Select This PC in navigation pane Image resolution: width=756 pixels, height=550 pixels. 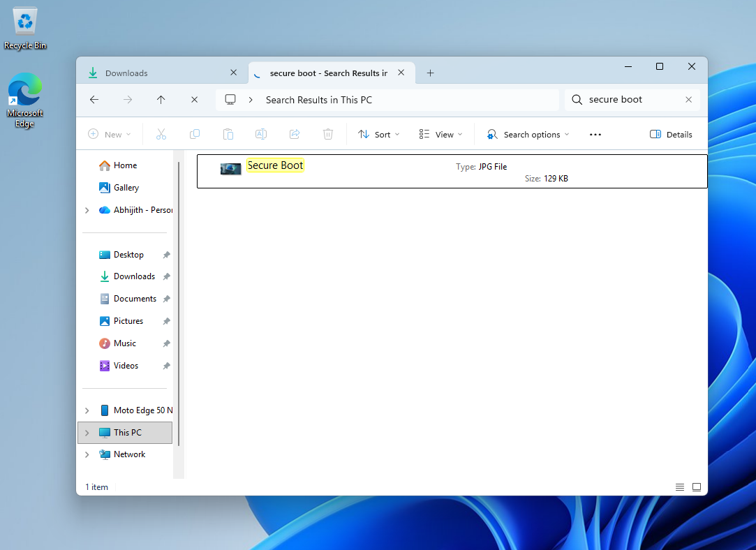coord(125,432)
